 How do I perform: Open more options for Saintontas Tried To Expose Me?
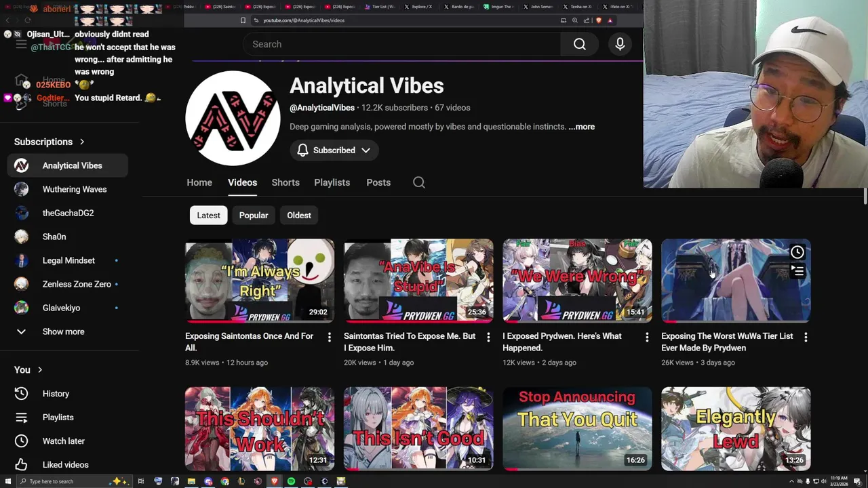[488, 337]
